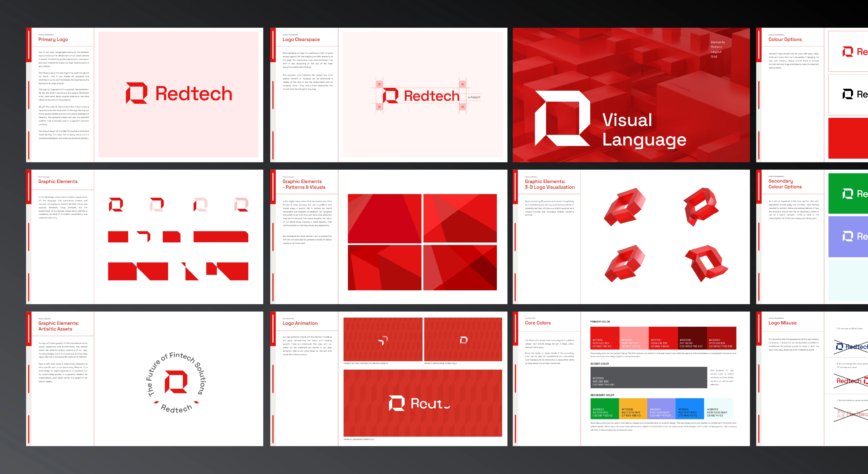Open the top-left red pattern tile
Image resolution: width=868 pixels, height=474 pixels.
click(384, 218)
